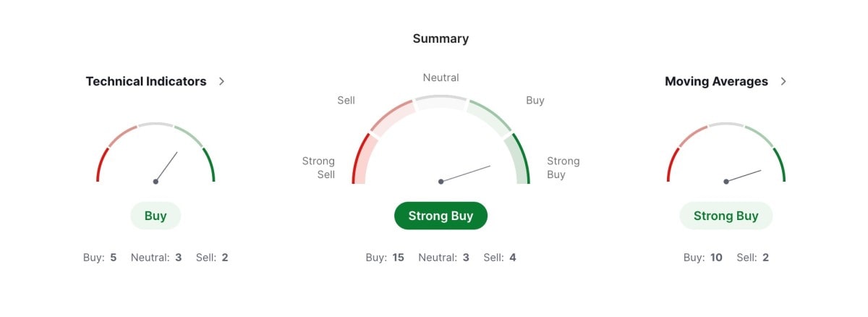
Task: Click the Moving Averages heading
Action: 716,82
